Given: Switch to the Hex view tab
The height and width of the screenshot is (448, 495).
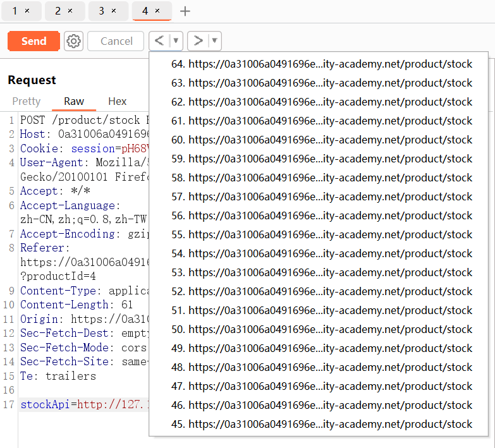Looking at the screenshot, I should tap(117, 101).
